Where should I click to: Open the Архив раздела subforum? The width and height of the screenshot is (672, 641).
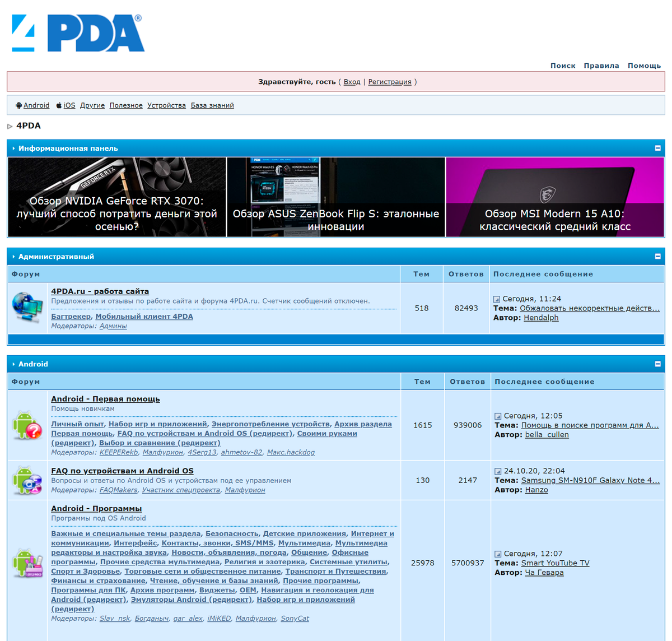click(363, 424)
